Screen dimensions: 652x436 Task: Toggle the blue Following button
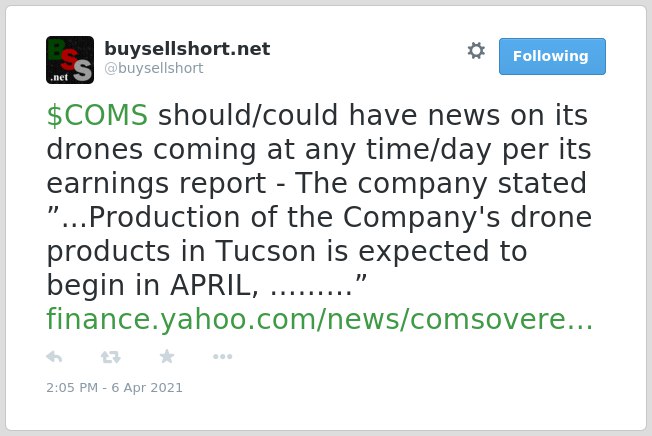point(552,57)
